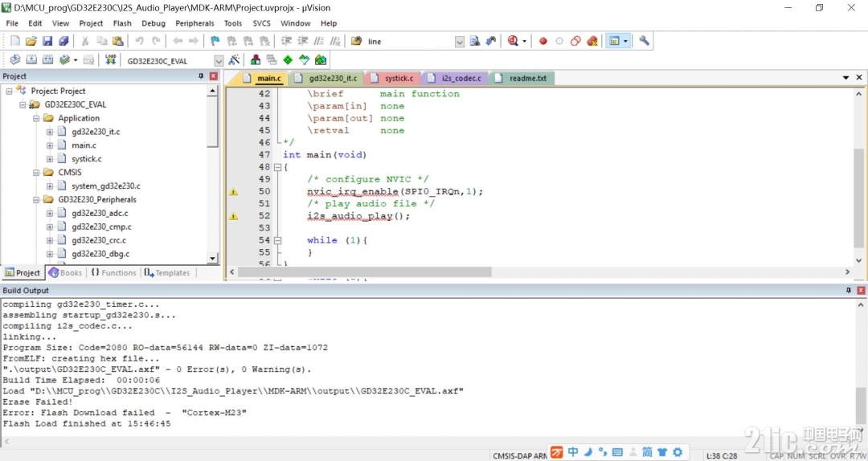Screen dimensions: 868x461
Task: Click the Insert/Remove Bookmark flag icon
Action: click(215, 41)
